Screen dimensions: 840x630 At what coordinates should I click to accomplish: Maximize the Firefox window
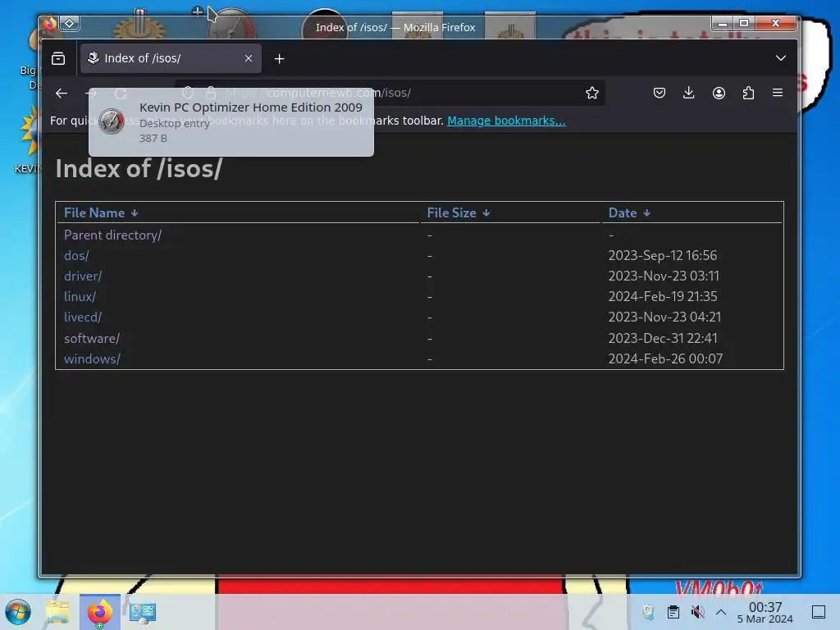pyautogui.click(x=744, y=23)
